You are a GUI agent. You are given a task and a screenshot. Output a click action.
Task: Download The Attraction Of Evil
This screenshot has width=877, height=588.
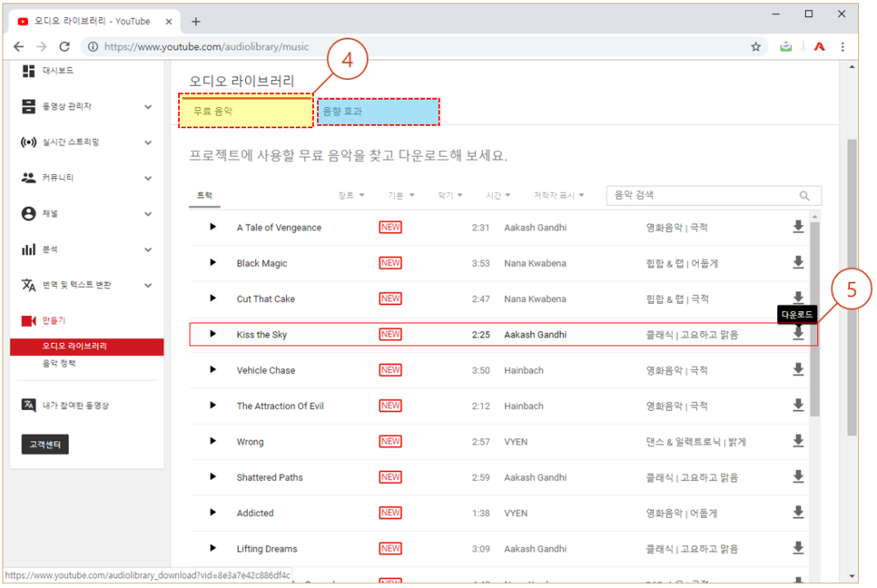click(x=798, y=406)
